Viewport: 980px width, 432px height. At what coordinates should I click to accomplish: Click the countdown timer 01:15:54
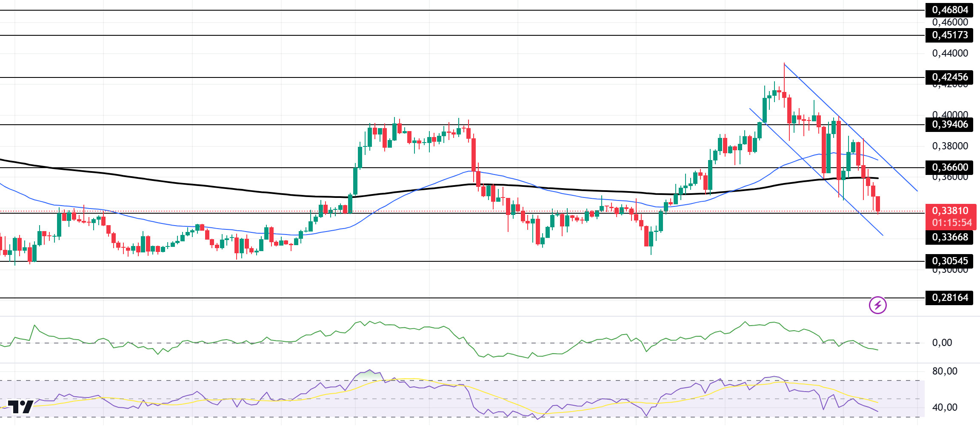[x=952, y=223]
